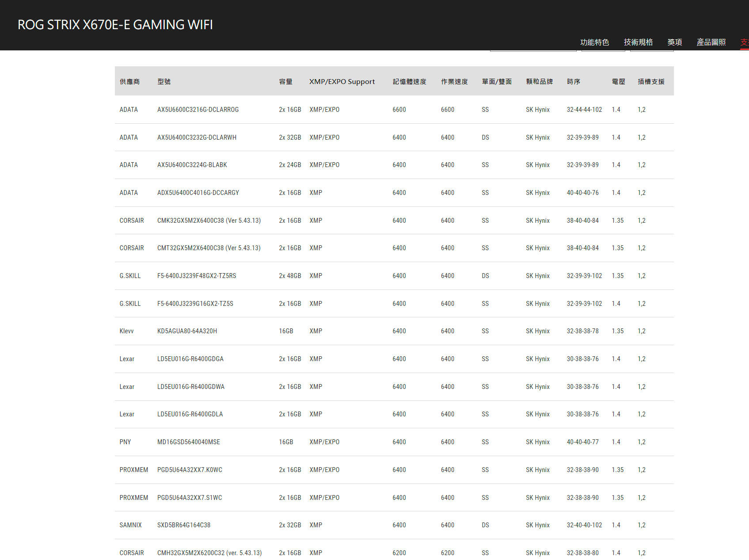The image size is (749, 560).
Task: Click the 供應商 column header
Action: point(130,81)
